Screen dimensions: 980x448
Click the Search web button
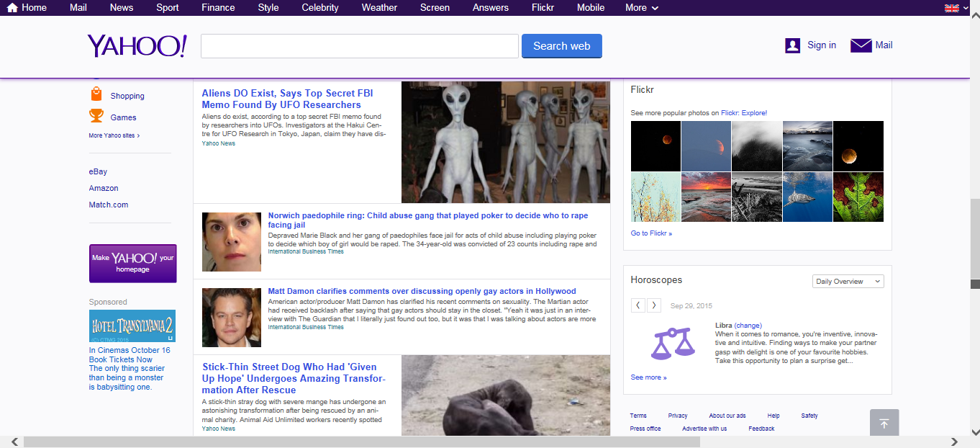click(562, 46)
